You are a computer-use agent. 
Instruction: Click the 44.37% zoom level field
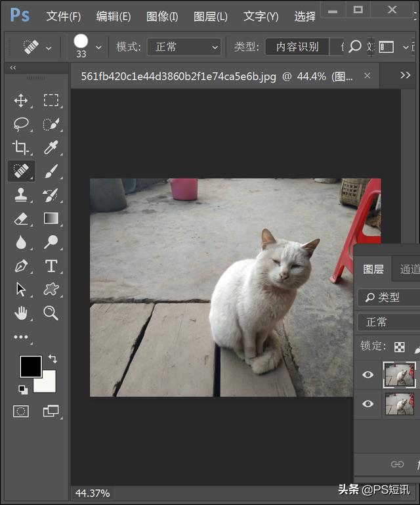pyautogui.click(x=93, y=493)
